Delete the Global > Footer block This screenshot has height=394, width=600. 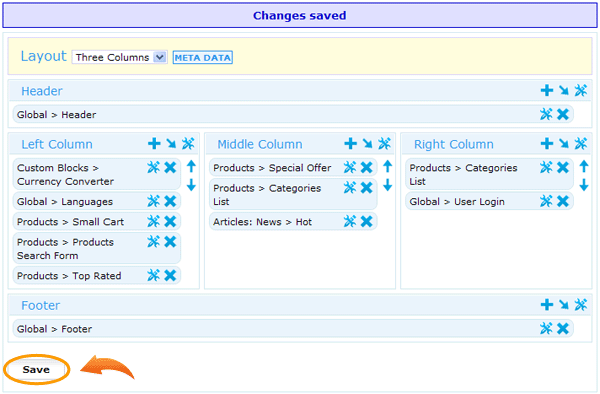[563, 329]
